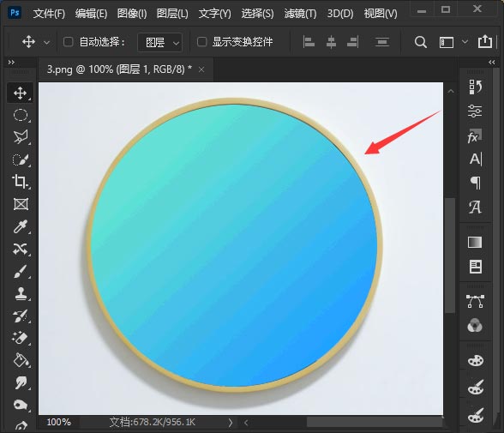
Task: Open the Properties sliders panel icon
Action: click(475, 111)
